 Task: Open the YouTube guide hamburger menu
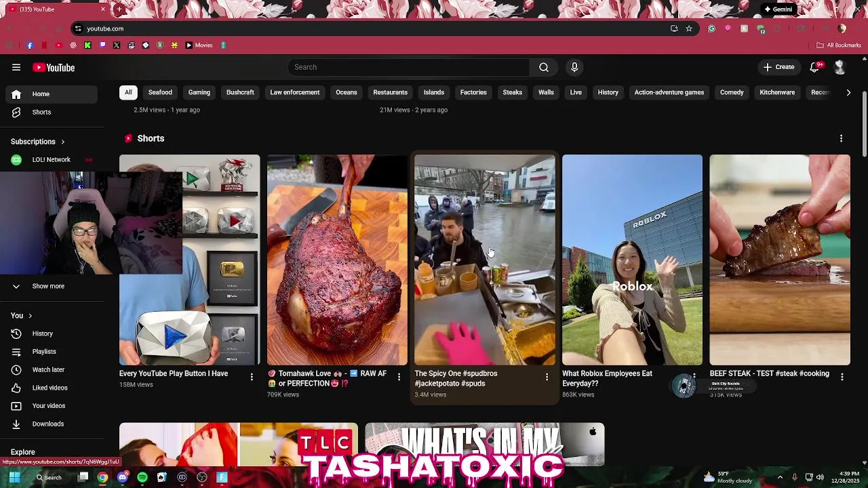pyautogui.click(x=16, y=67)
